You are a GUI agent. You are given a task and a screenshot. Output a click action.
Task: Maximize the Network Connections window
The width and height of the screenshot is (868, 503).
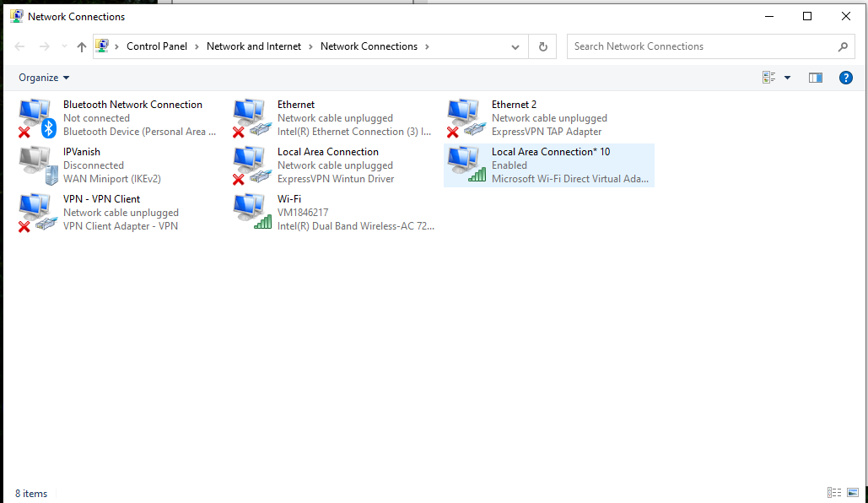[x=807, y=16]
